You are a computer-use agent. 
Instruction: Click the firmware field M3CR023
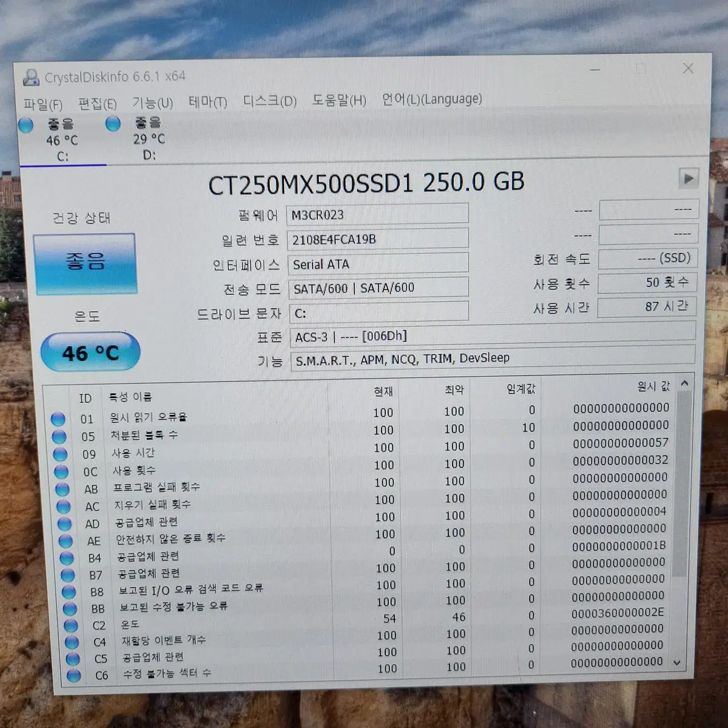coord(377,214)
